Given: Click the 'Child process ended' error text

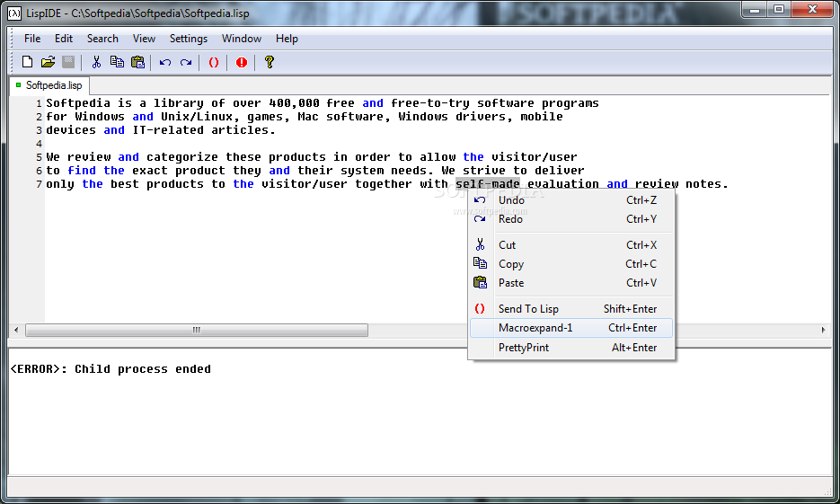Looking at the screenshot, I should click(x=143, y=369).
